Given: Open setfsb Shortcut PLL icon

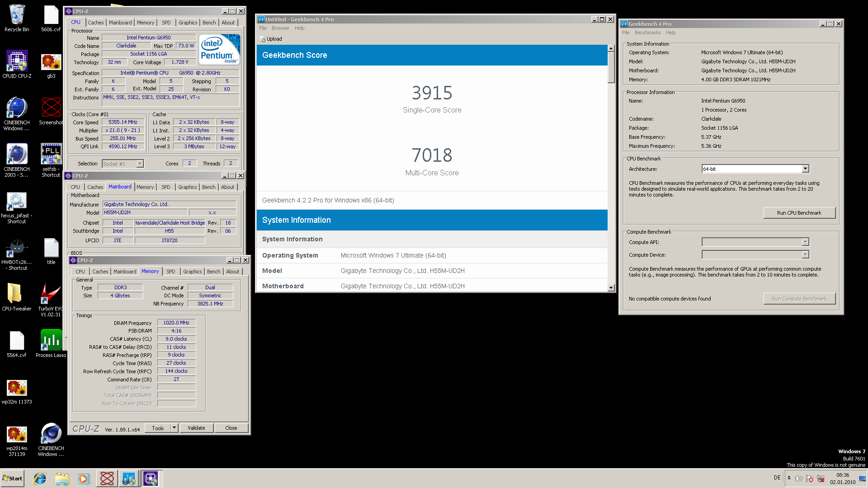Looking at the screenshot, I should 51,160.
